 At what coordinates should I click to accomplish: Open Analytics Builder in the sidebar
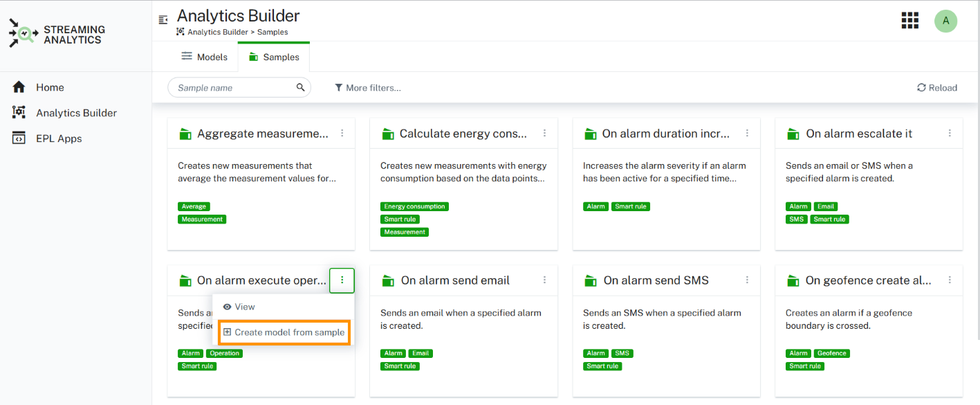76,113
